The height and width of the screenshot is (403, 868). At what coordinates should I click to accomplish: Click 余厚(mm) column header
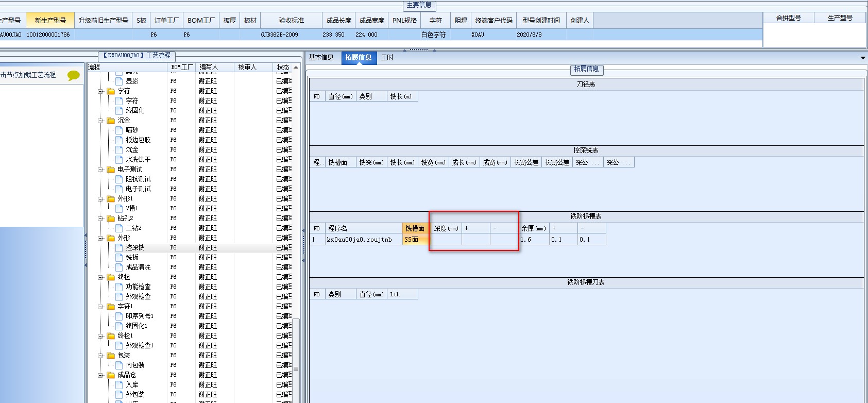[534, 228]
